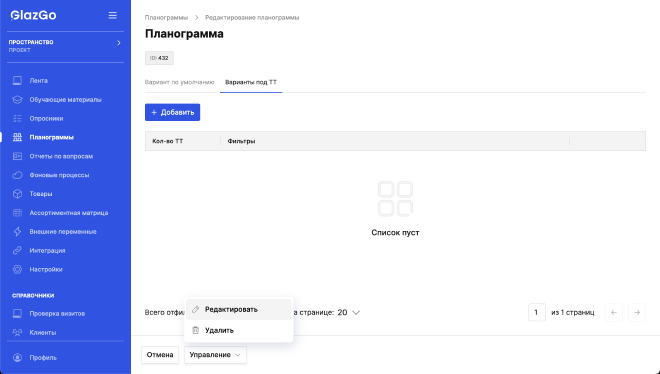Click the из 1 страниц text
660x374 pixels.
(x=573, y=313)
